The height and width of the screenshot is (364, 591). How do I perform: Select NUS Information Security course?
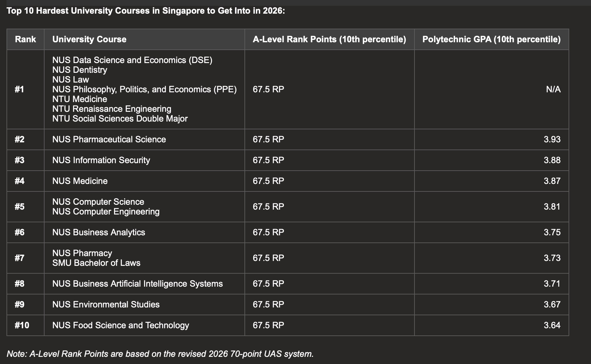(101, 160)
